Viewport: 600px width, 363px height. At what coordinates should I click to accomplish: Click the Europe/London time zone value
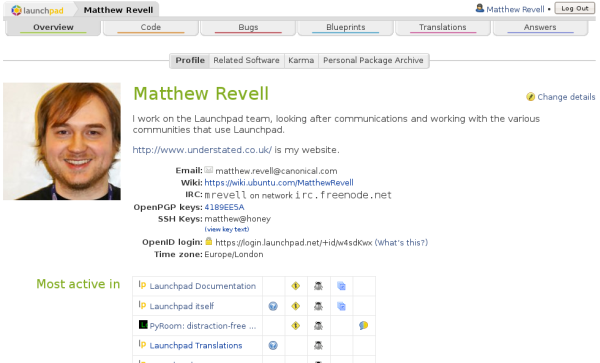click(x=234, y=254)
